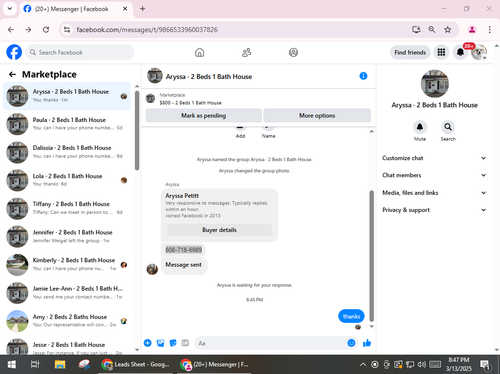The width and height of the screenshot is (500, 374).
Task: Click Mark as pending button
Action: [204, 116]
